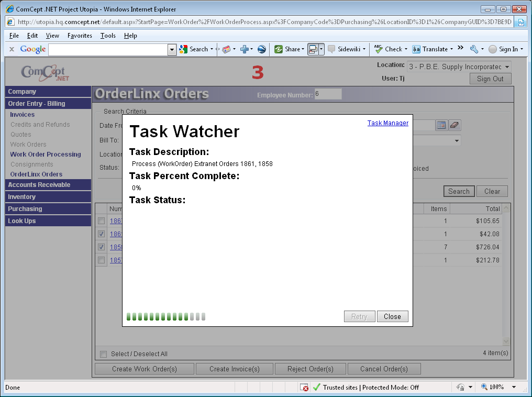Toggle the Select / Deselect All checkbox

click(x=103, y=354)
